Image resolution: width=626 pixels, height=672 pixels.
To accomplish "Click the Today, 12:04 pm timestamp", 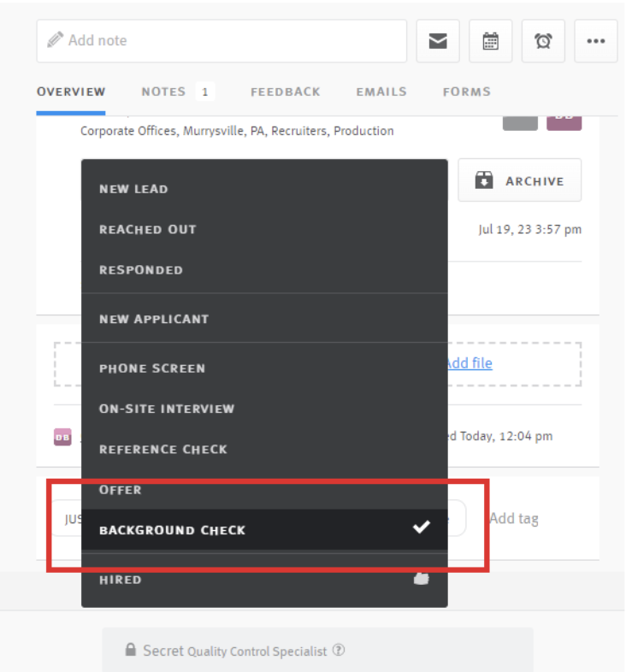I will click(x=506, y=436).
